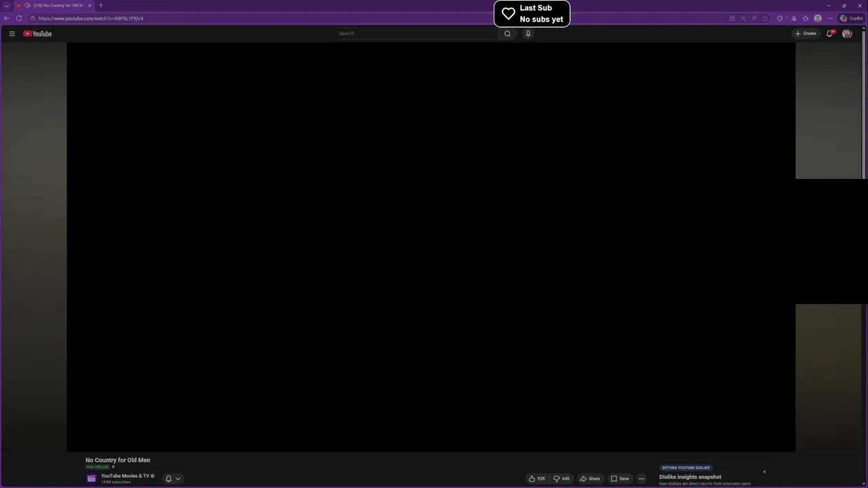Open the Favorites list icon
Viewport: 868px width, 488px height.
806,18
